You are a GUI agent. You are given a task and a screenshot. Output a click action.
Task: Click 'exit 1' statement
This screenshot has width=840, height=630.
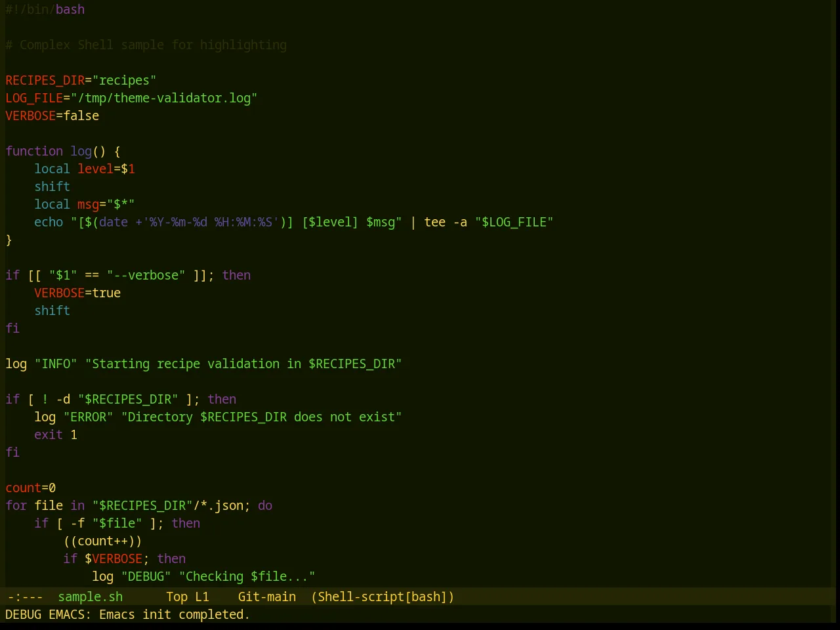pos(56,434)
